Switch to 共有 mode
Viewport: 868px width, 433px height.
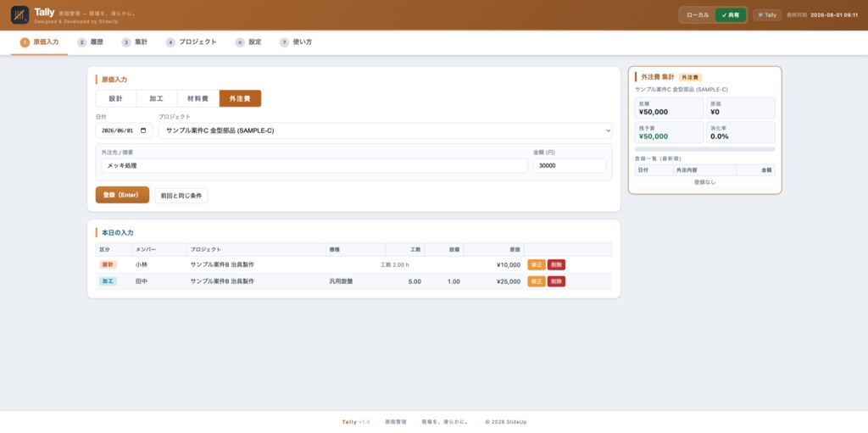(730, 15)
